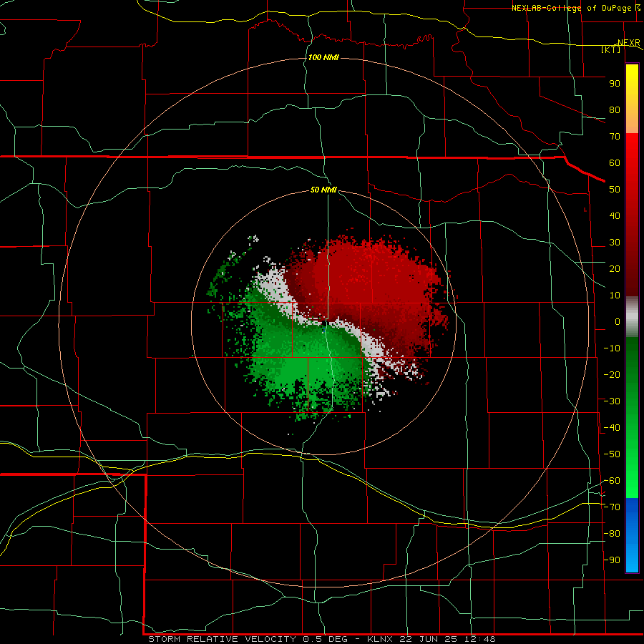Click the -20 value on the velocity scale
The image size is (644, 644).
coord(612,375)
